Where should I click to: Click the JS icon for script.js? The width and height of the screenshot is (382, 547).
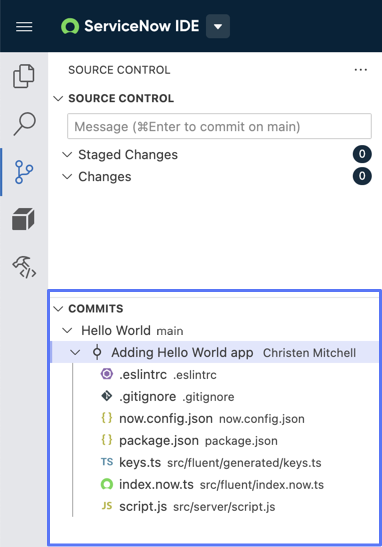pyautogui.click(x=107, y=506)
